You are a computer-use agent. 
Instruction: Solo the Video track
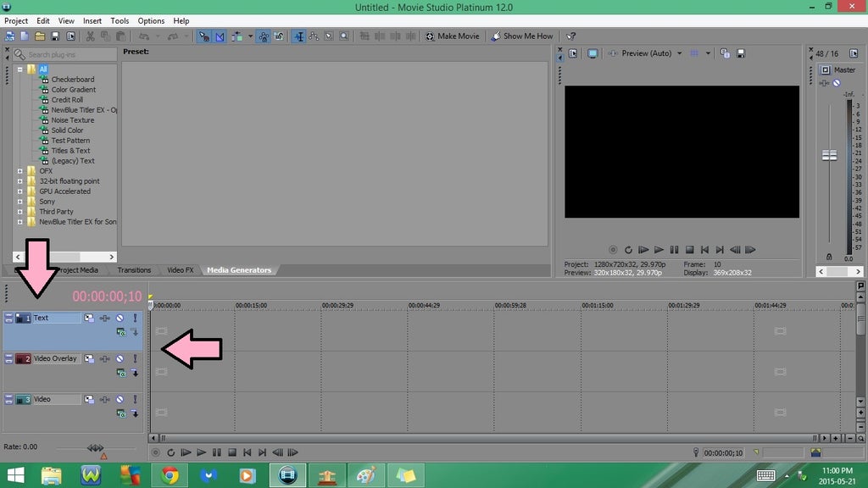click(134, 400)
